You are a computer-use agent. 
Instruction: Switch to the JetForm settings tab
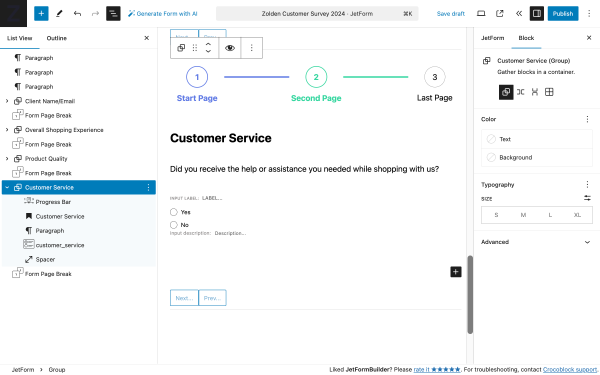click(x=492, y=38)
